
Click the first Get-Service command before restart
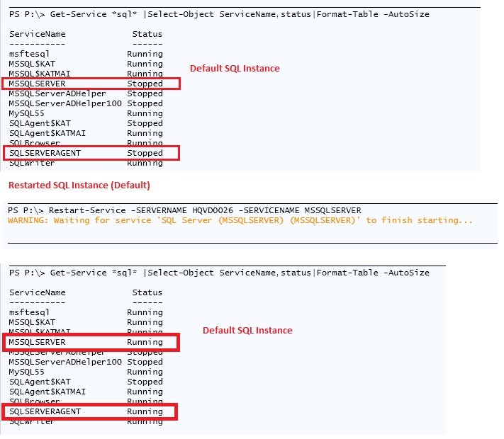coord(218,14)
